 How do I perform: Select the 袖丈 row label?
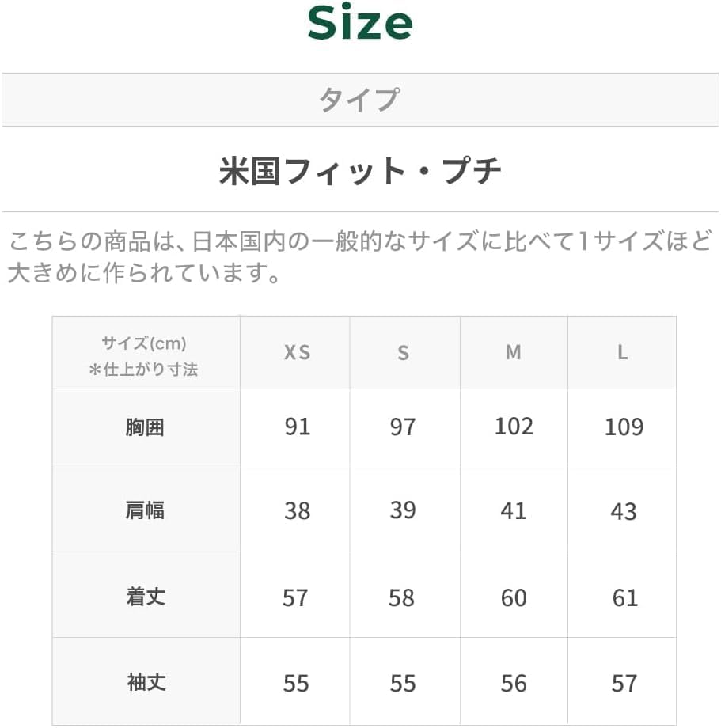145,682
